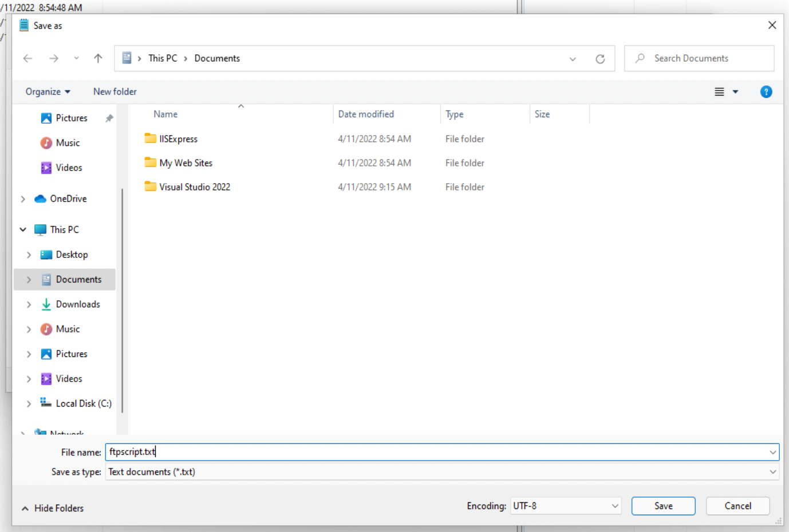This screenshot has height=532, width=789.
Task: Open the IISExpress folder
Action: click(178, 139)
